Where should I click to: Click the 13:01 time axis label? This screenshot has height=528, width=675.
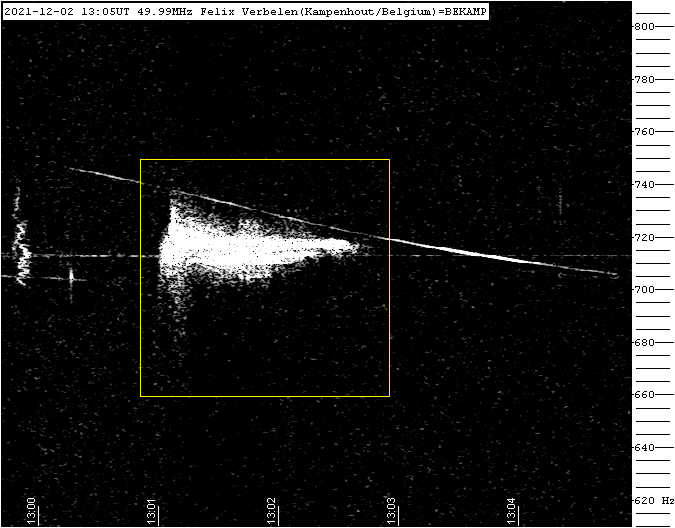coord(151,511)
